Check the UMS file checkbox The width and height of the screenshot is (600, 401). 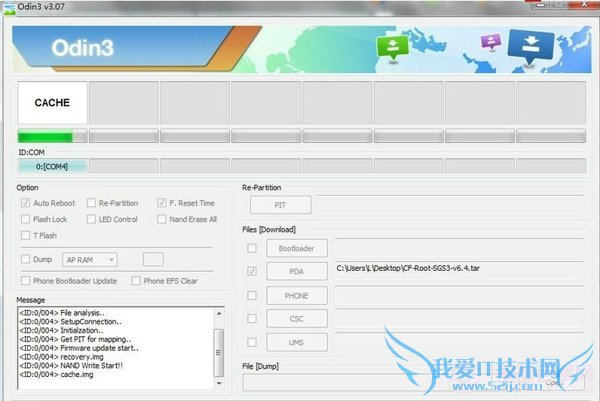point(252,342)
